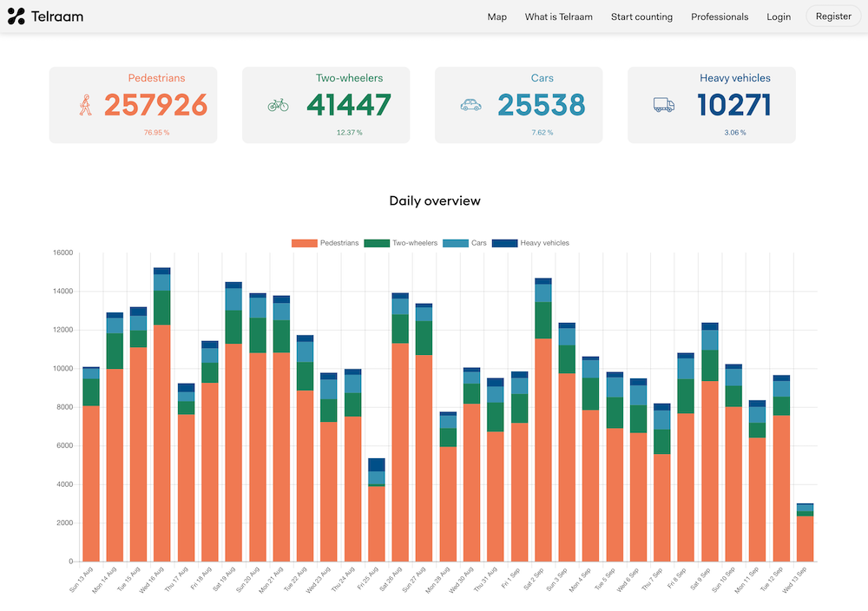Select What is Telraam in the navigation

(558, 16)
